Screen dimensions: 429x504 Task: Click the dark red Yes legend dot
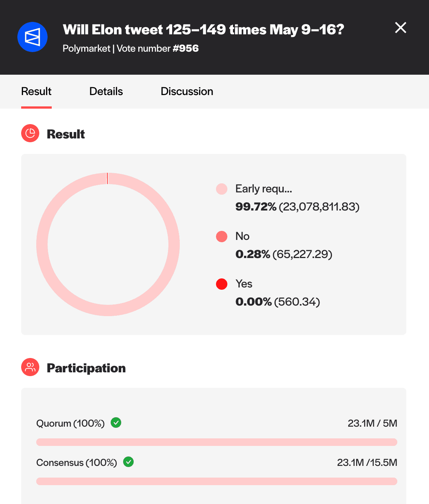pos(222,284)
